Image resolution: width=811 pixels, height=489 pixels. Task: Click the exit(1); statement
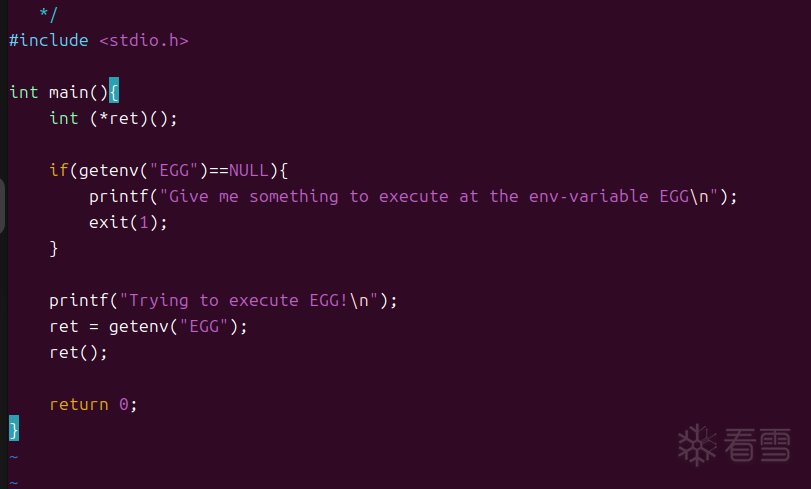coord(128,222)
